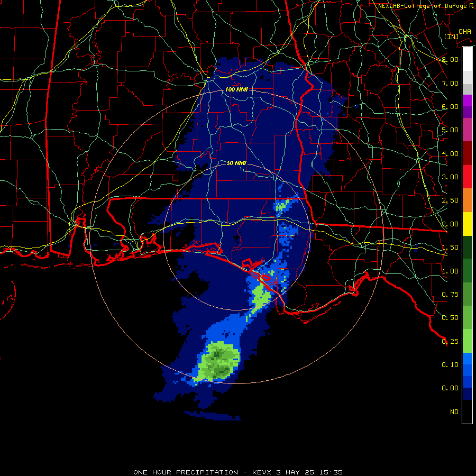Click the navy legend swatch below 0.00

[467, 393]
